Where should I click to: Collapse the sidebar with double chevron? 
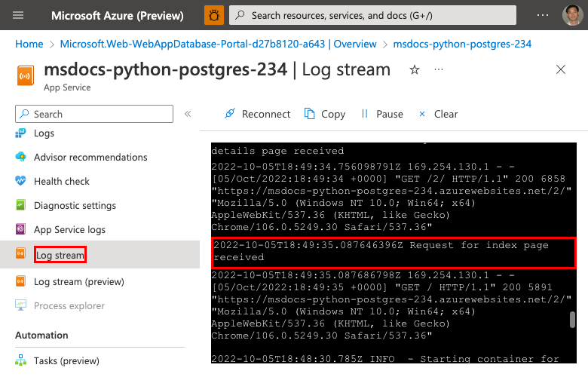click(x=188, y=114)
